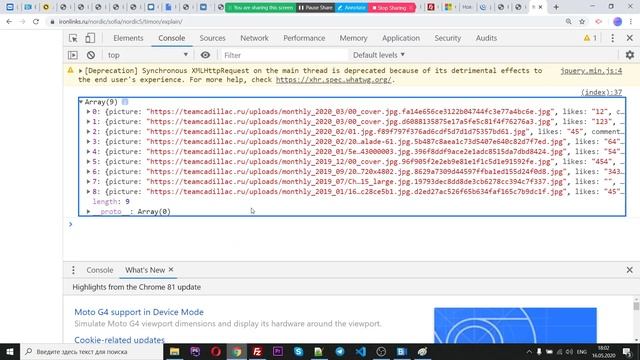640x360 pixels.
Task: Expand array item 0
Action: (x=88, y=111)
